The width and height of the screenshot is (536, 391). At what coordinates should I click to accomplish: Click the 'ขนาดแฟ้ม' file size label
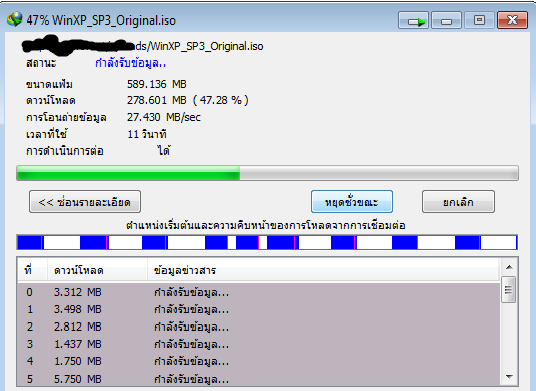pyautogui.click(x=49, y=84)
